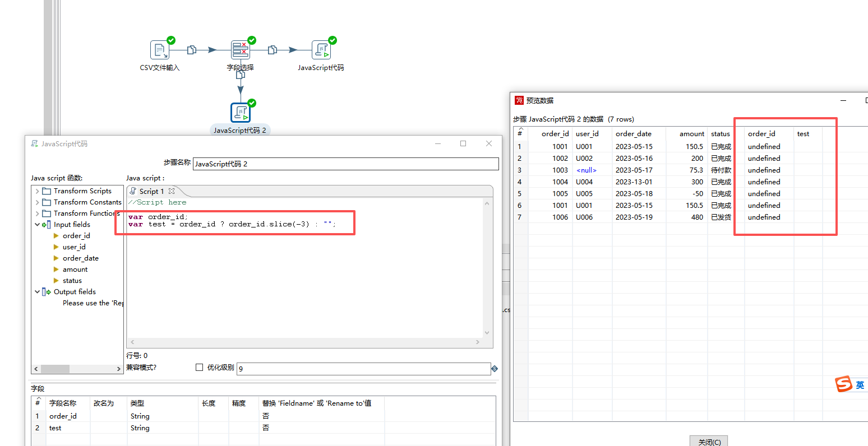Viewport: 868px width, 446px height.
Task: Click the 优化级别 input field
Action: (x=363, y=369)
